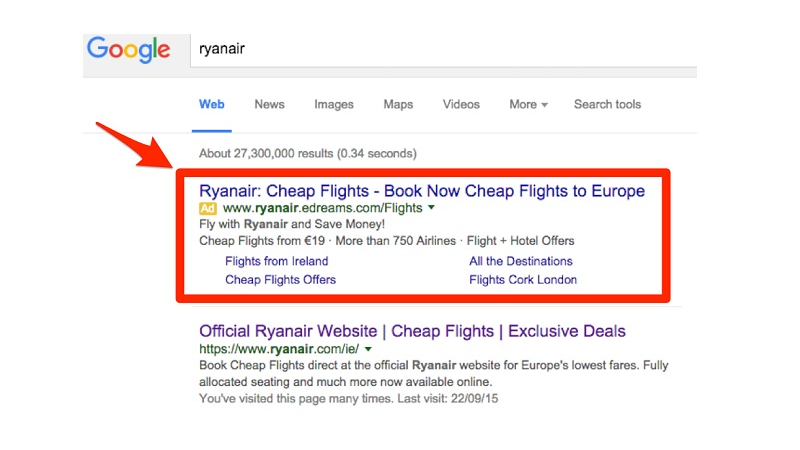Open Search tools options

point(607,104)
